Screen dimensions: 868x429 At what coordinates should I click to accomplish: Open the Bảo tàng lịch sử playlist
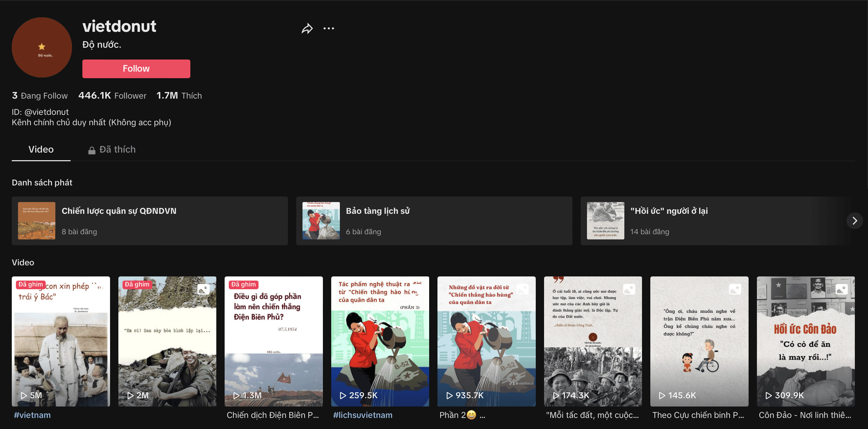point(434,221)
